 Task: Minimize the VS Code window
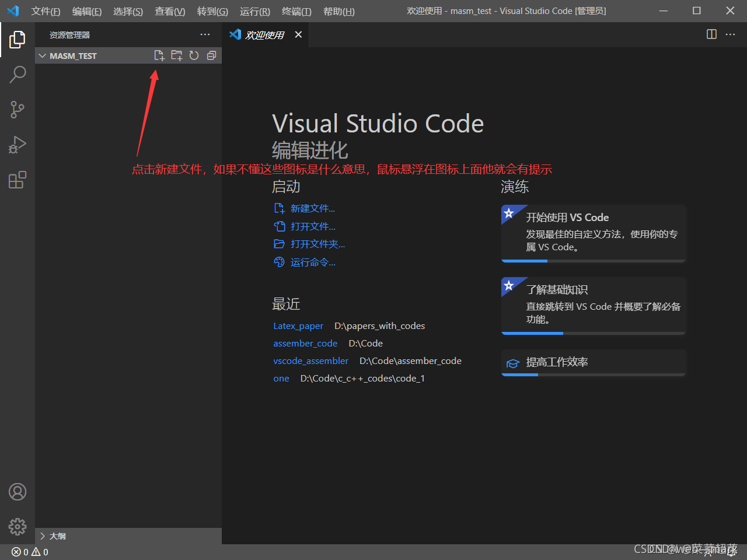tap(664, 11)
